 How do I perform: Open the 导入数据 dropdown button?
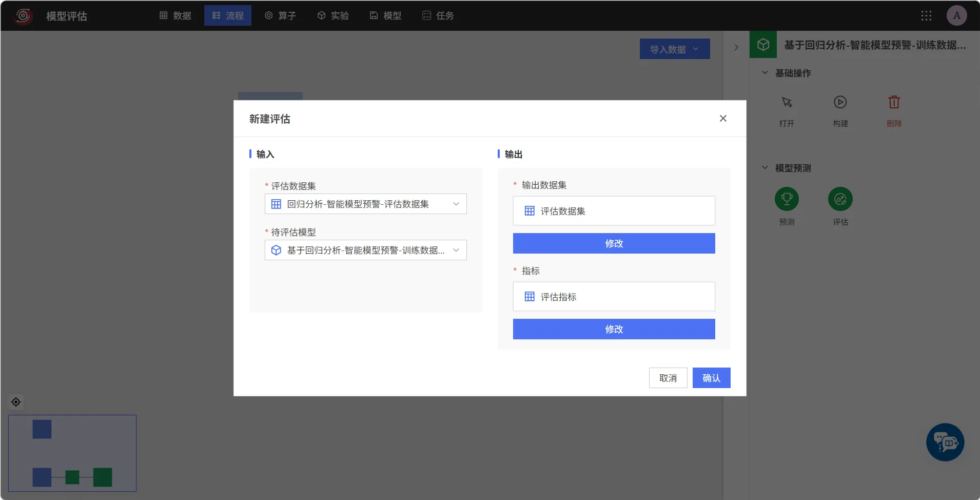(x=675, y=49)
